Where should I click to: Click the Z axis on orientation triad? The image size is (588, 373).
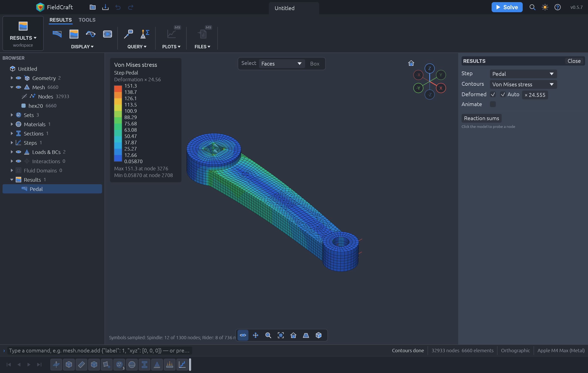(x=429, y=68)
